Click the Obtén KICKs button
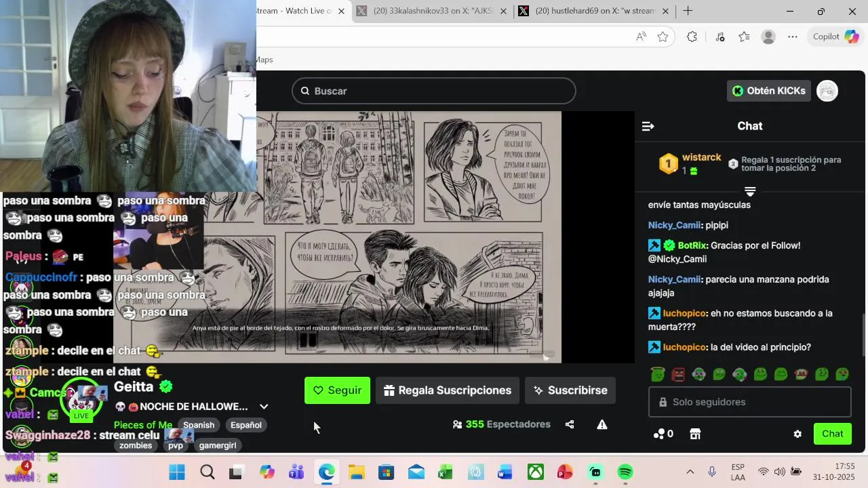The width and height of the screenshot is (868, 488). [769, 91]
